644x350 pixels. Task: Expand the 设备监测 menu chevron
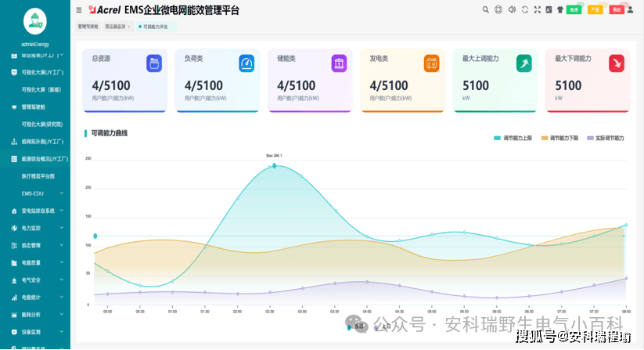62,331
